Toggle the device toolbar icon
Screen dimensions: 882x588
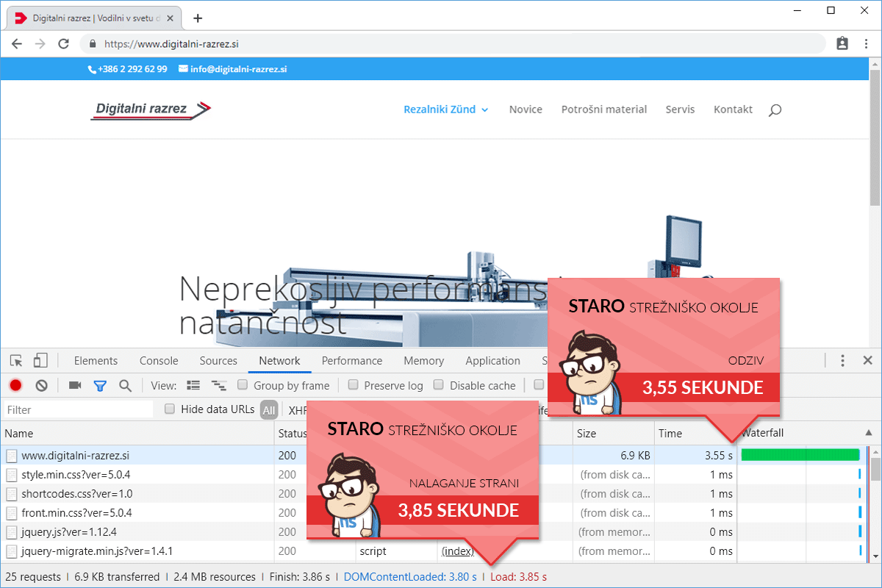(40, 361)
